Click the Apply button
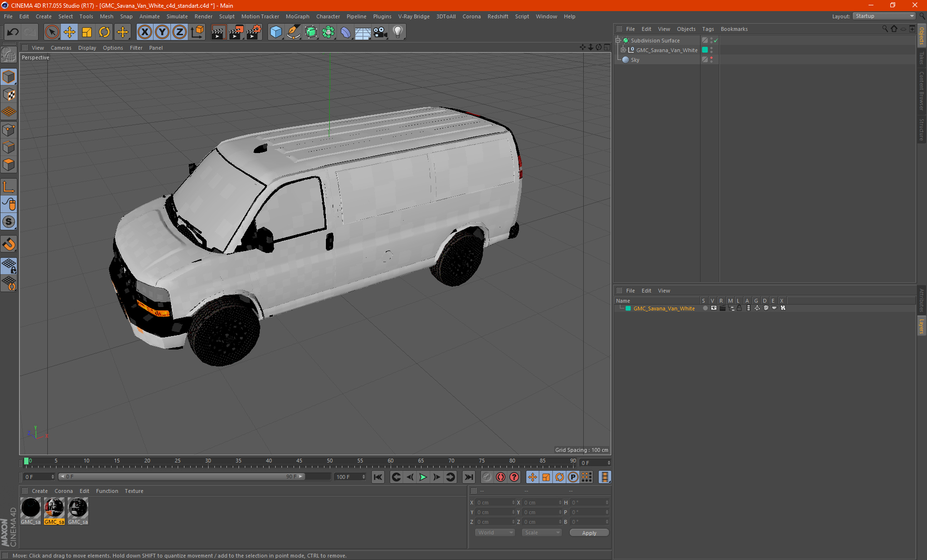The image size is (927, 560). coord(589,533)
